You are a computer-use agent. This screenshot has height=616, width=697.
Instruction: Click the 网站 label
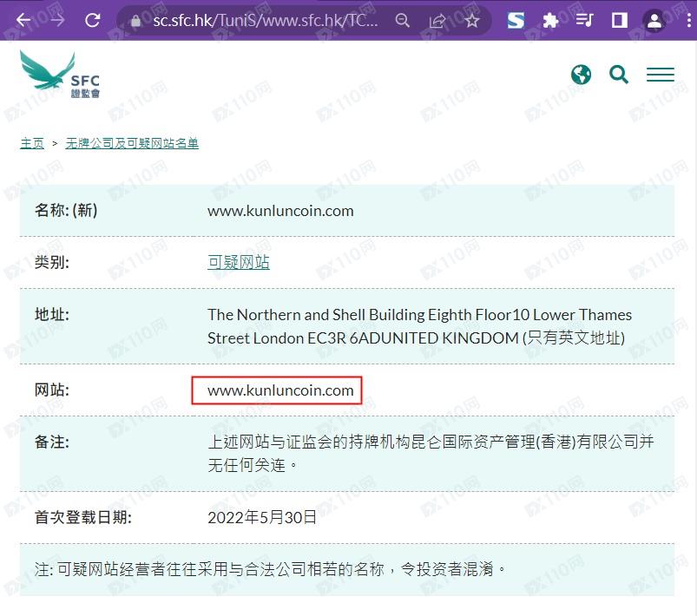point(52,390)
